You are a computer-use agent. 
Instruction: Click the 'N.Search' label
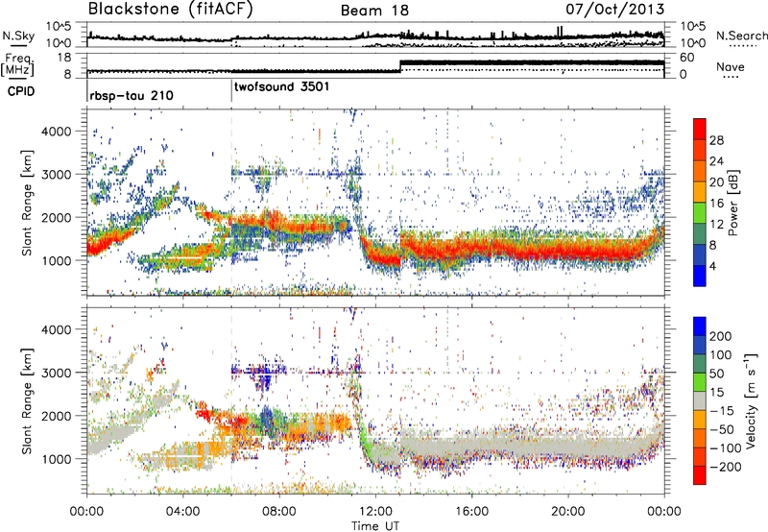click(741, 36)
